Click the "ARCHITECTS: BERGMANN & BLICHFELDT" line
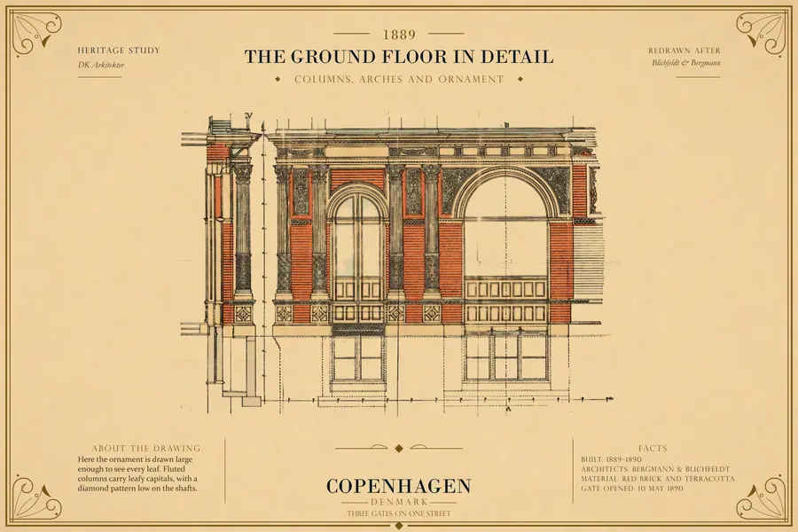 pos(655,469)
